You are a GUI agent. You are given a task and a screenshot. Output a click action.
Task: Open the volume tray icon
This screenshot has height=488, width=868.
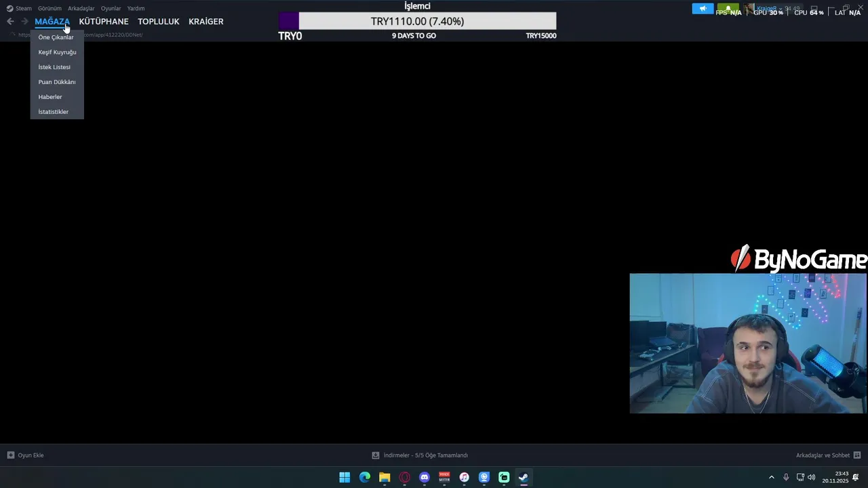tap(812, 477)
